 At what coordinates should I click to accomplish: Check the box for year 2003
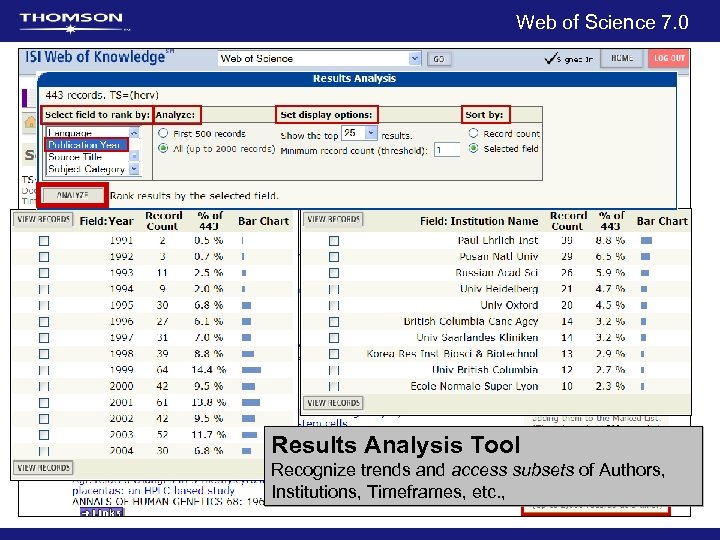pos(44,435)
